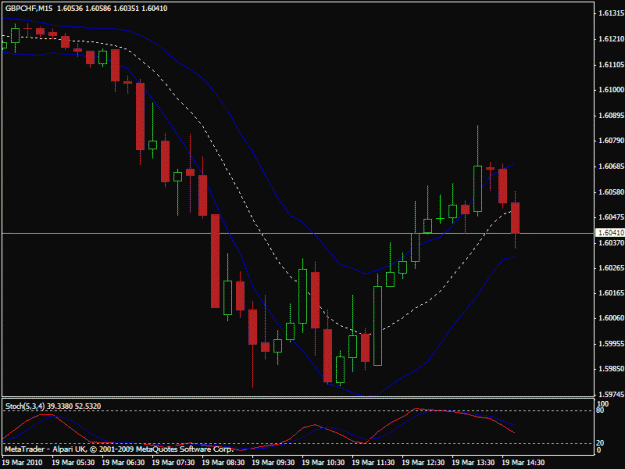Click the 19 Mar 05:30 time label
Screen dimensions: 625x469
click(73, 463)
